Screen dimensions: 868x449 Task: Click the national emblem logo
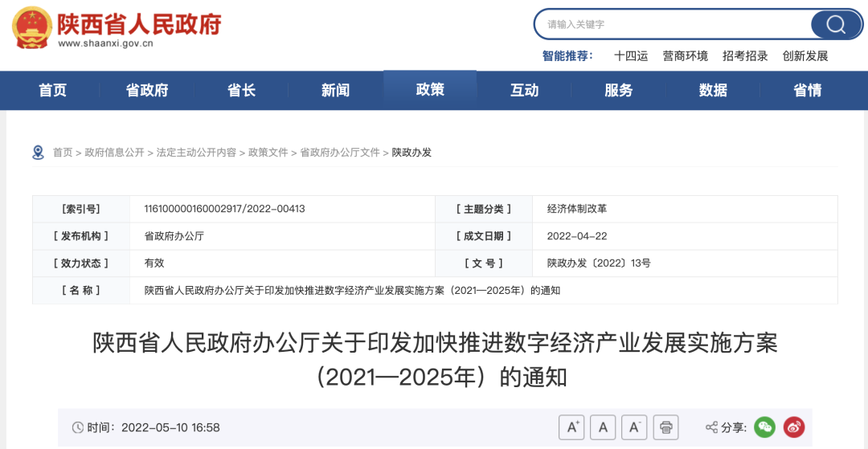pos(32,27)
